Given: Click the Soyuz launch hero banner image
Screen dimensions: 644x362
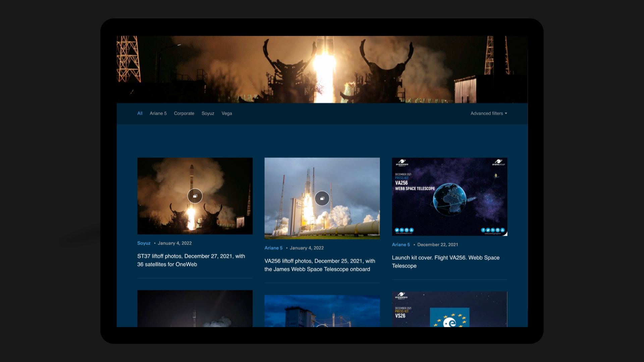Looking at the screenshot, I should [322, 69].
